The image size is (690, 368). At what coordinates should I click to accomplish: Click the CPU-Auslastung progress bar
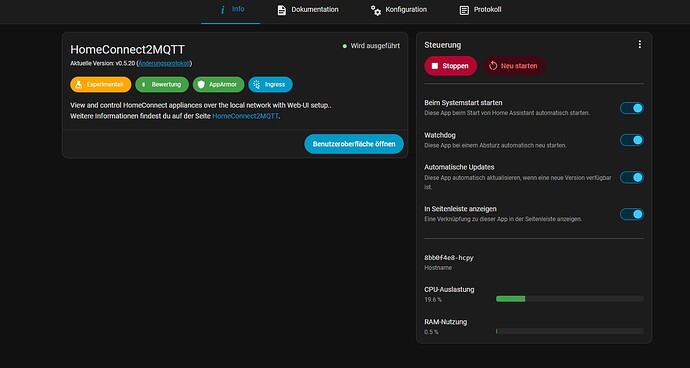tap(569, 299)
